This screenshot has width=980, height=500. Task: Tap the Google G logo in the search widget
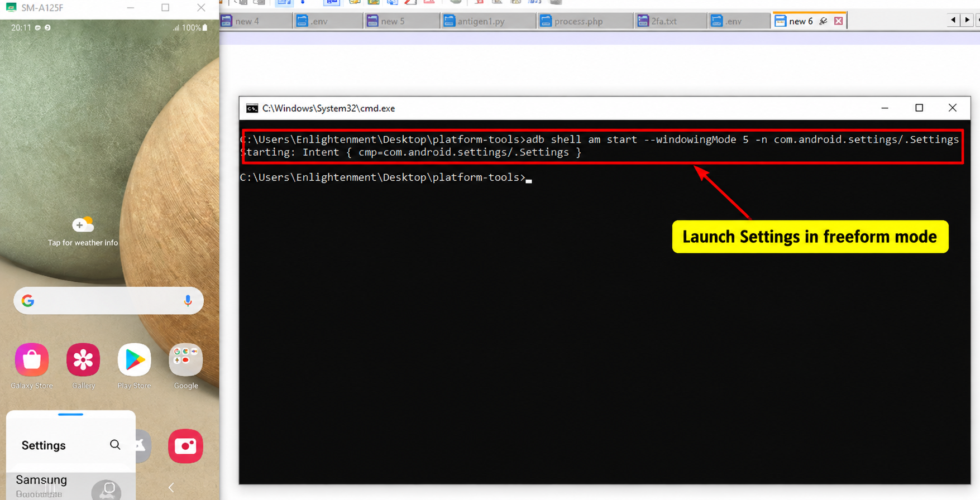(28, 301)
